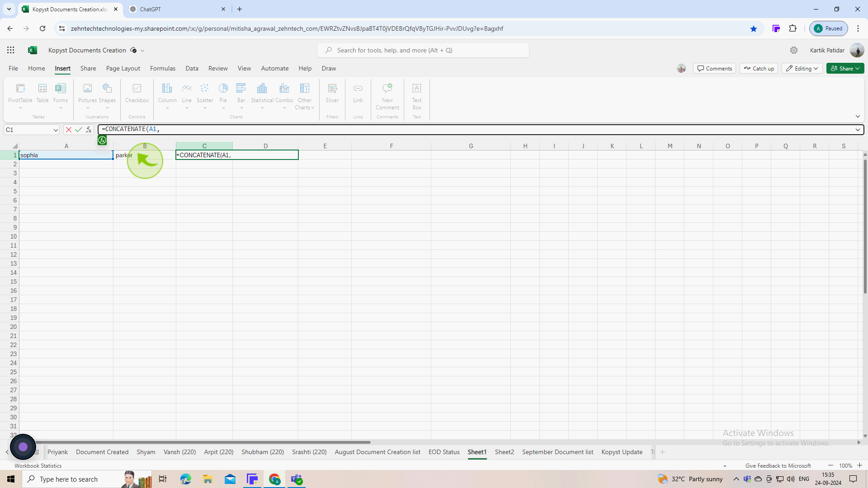Switch to the Data tab
The height and width of the screenshot is (488, 868).
pyautogui.click(x=192, y=68)
